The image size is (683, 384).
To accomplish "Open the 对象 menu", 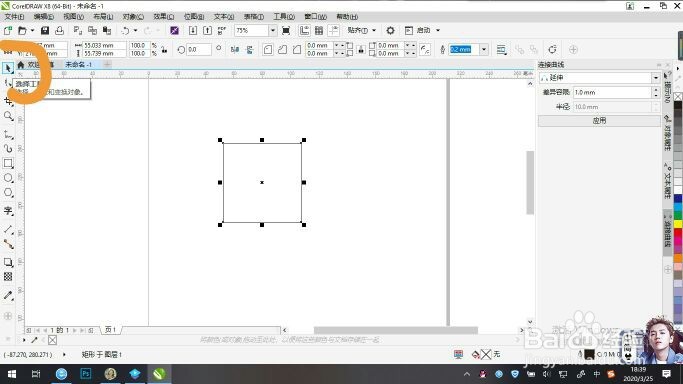I will [x=133, y=17].
